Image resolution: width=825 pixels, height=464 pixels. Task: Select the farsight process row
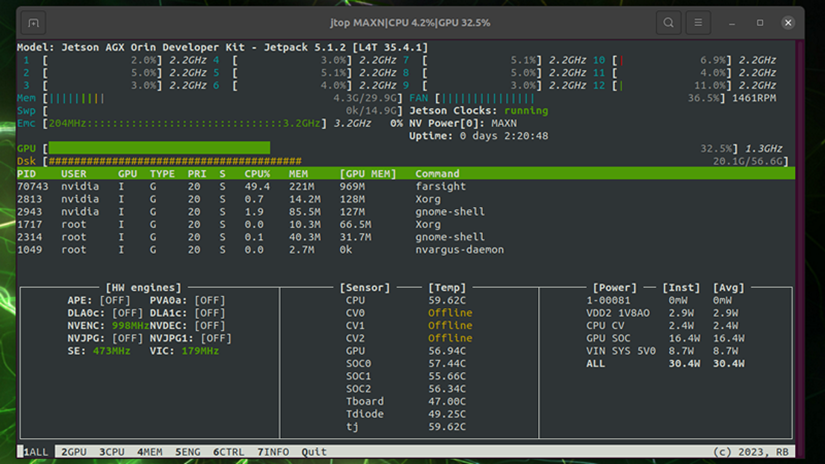(x=440, y=187)
